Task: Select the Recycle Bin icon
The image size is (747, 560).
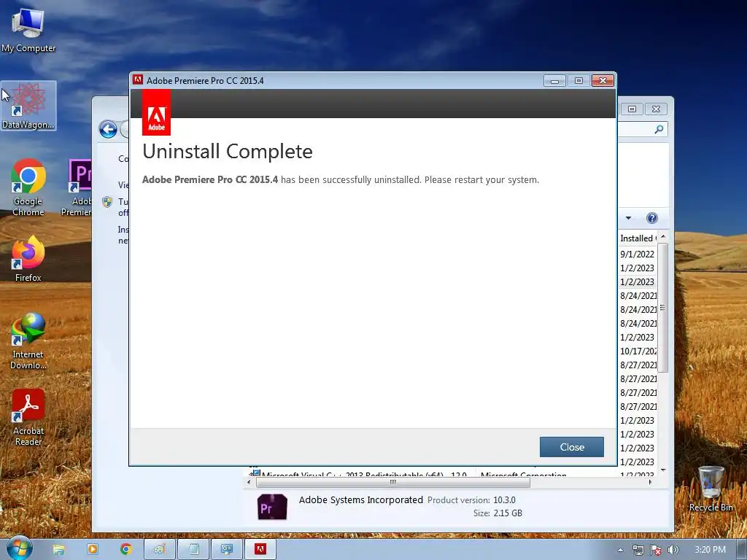Action: [x=711, y=489]
